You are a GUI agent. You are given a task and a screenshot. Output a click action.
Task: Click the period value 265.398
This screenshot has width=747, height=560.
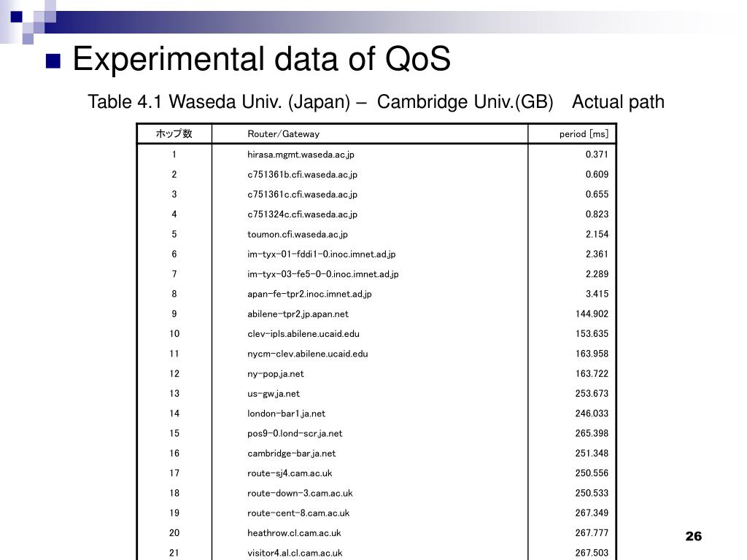tap(592, 433)
